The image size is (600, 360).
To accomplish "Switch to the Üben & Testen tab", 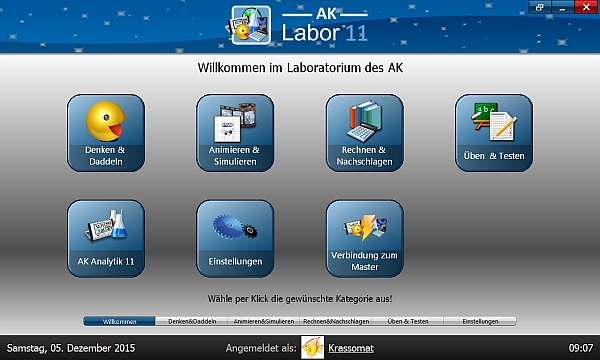I will coord(408,321).
